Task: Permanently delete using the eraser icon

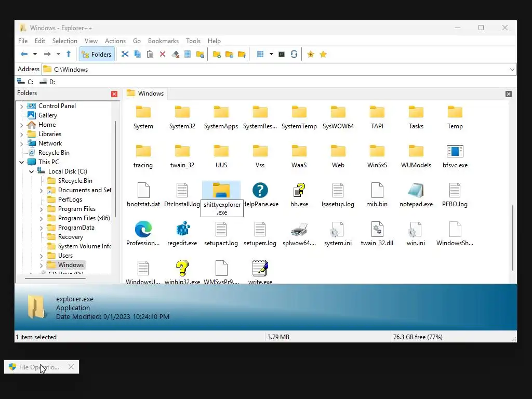Action: click(x=175, y=54)
